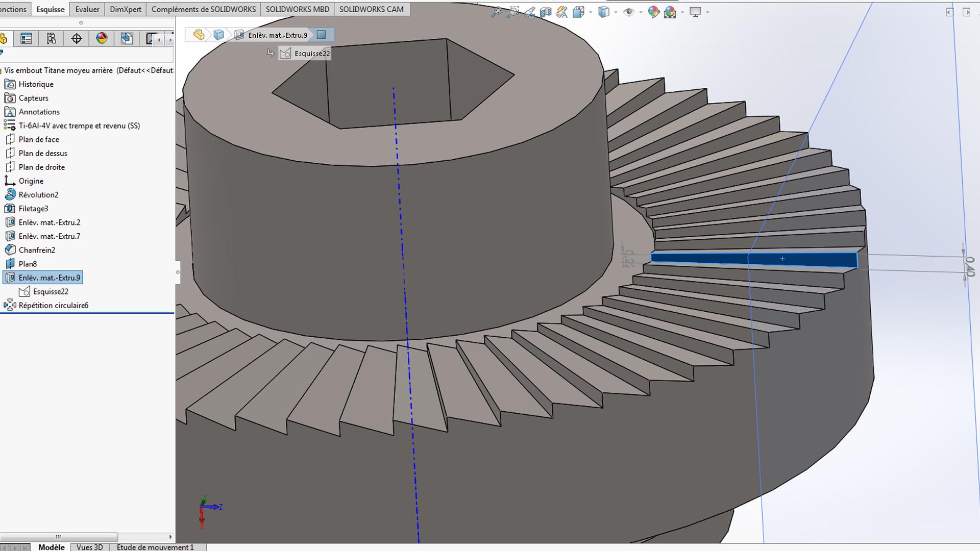
Task: Open the View Orientation dropdown arrow
Action: pos(591,12)
